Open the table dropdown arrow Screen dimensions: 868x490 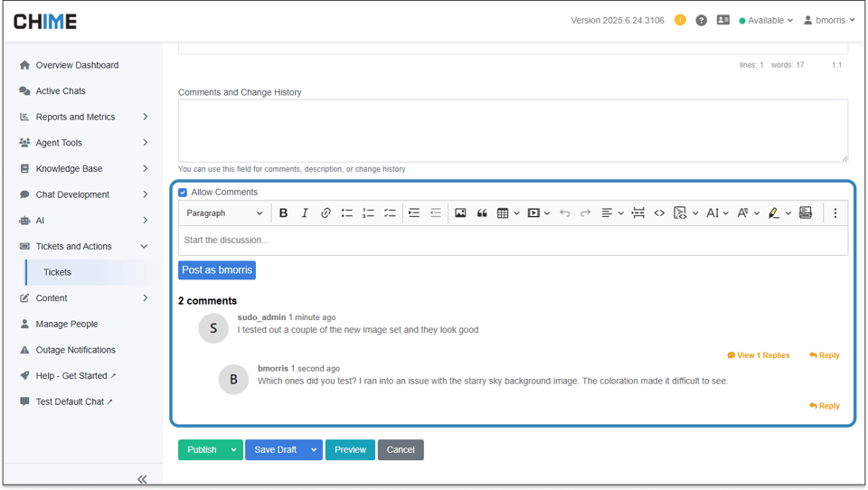click(x=516, y=213)
